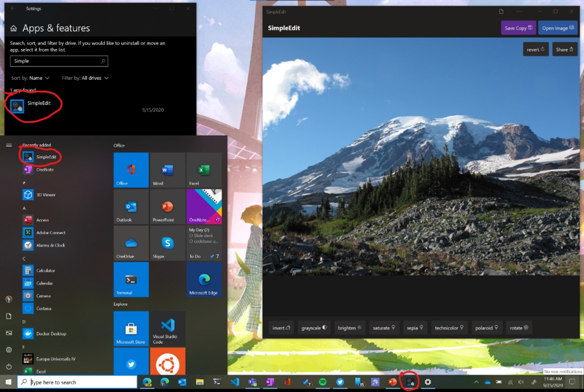Click the Visual Studio Code tile
Viewport: 584px width, 392px height.
click(x=167, y=328)
